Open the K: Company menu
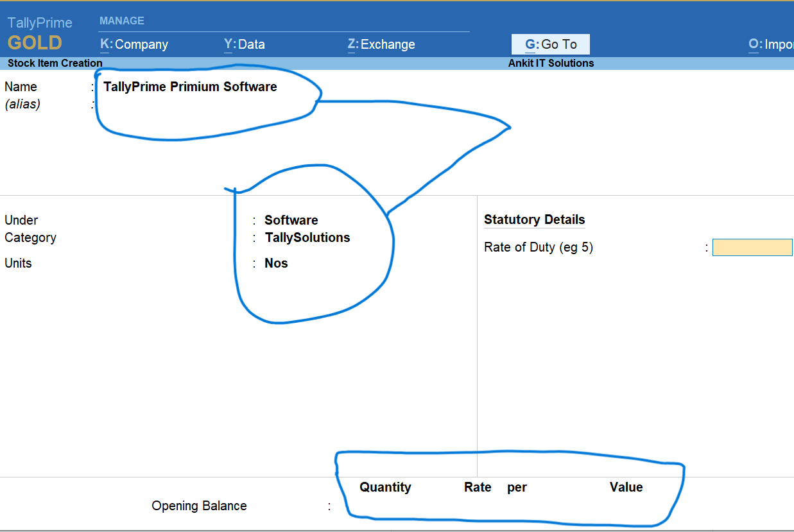This screenshot has height=532, width=794. (x=134, y=44)
